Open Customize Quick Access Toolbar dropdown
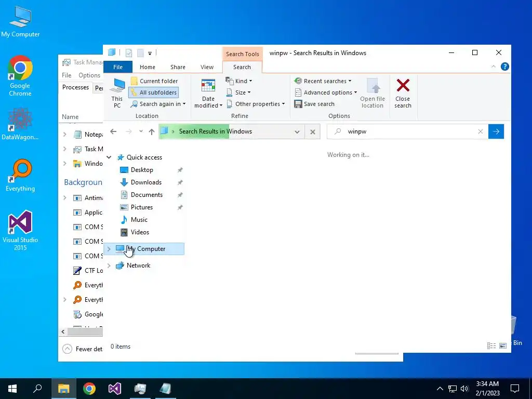This screenshot has width=532, height=399. point(150,54)
